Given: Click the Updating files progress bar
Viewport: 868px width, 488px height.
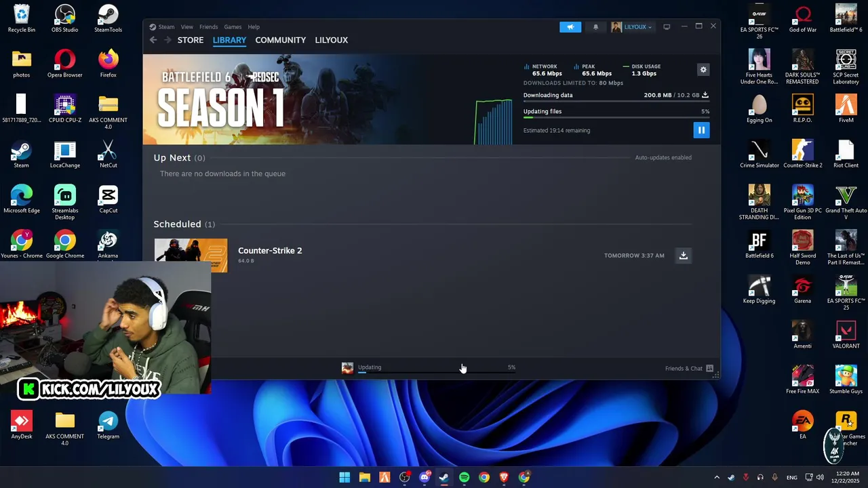Looking at the screenshot, I should tap(616, 118).
